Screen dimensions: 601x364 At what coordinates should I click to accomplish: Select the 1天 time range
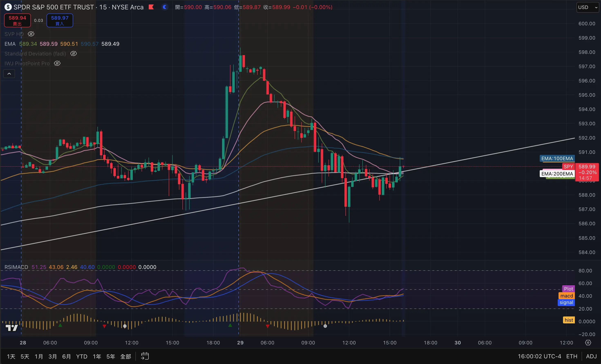point(11,356)
